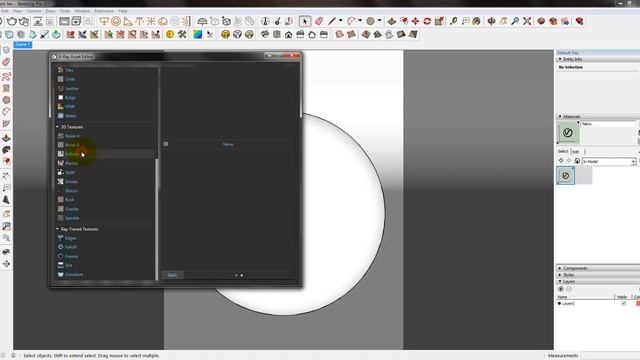Activate the Zoom magnifier tool
The height and width of the screenshot is (360, 640).
515,21
